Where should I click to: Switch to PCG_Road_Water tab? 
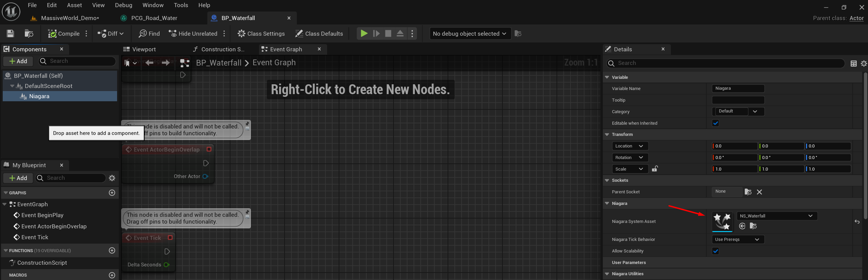pyautogui.click(x=154, y=18)
